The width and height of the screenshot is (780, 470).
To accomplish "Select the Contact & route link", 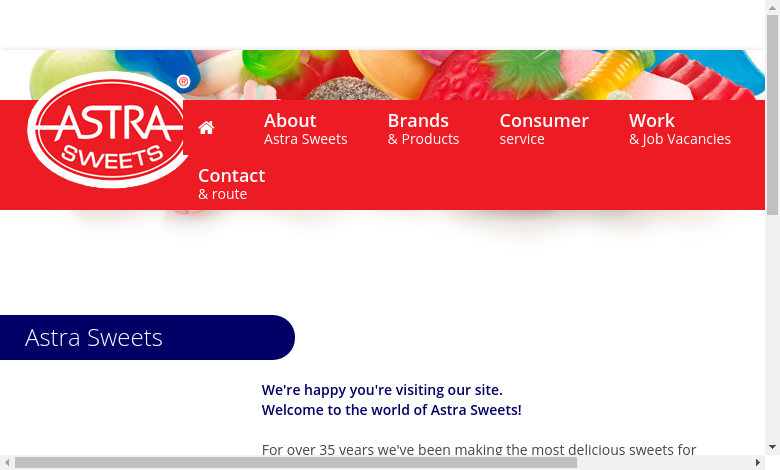I will point(231,184).
